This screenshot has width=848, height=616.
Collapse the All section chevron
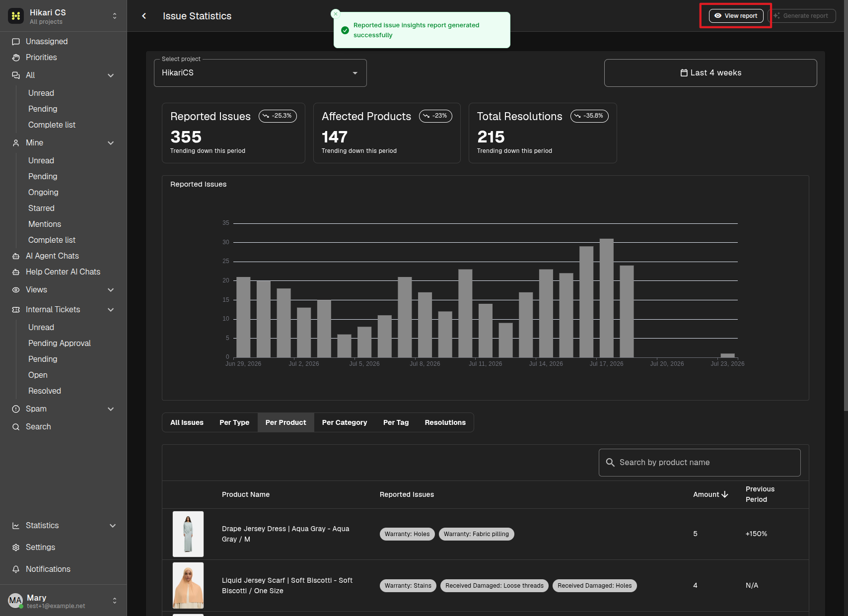(111, 75)
